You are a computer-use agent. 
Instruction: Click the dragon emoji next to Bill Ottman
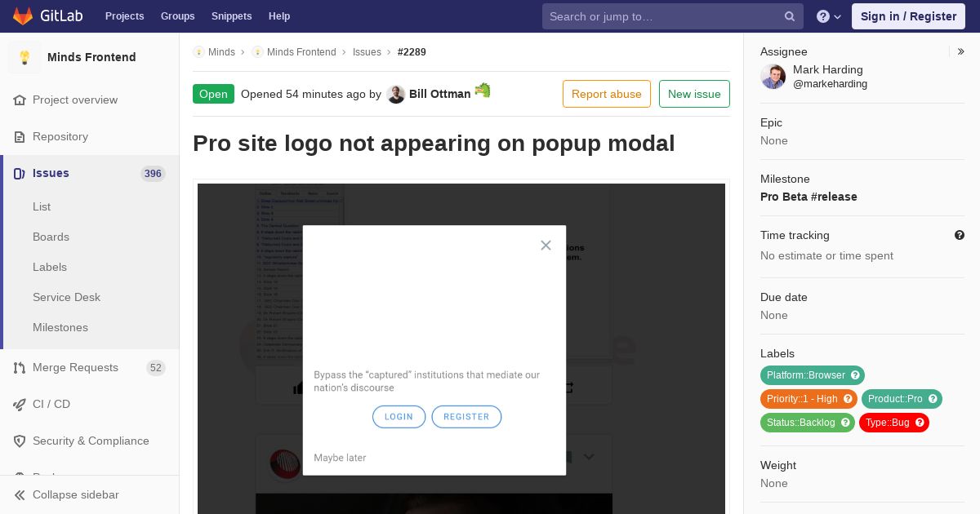(x=483, y=91)
